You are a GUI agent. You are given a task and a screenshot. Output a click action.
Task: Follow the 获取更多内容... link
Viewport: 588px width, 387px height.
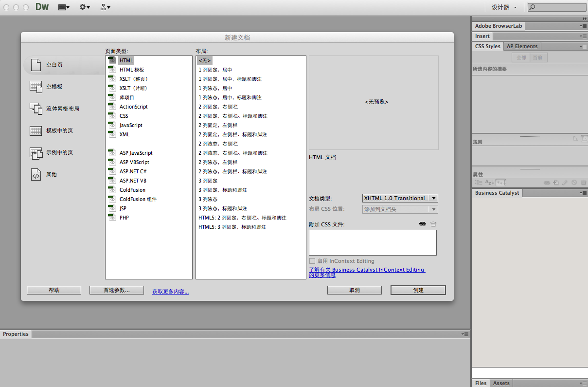tap(170, 292)
